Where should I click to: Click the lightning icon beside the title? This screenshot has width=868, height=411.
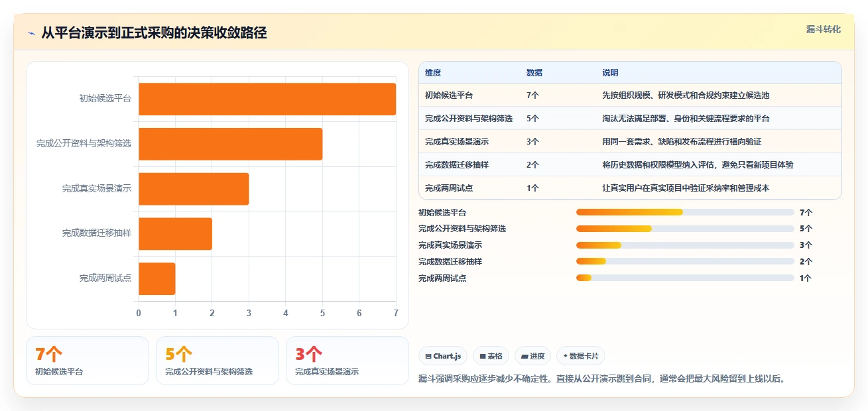pos(31,33)
